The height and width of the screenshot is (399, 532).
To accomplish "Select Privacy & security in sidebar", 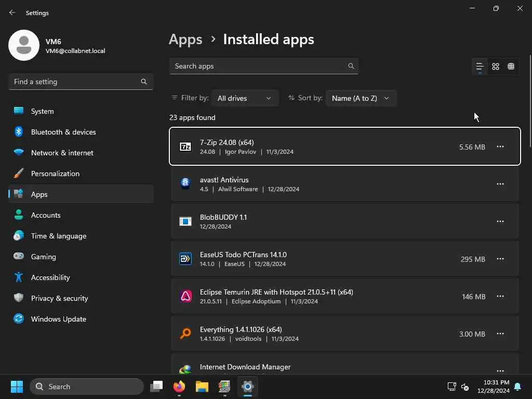I will point(59,298).
